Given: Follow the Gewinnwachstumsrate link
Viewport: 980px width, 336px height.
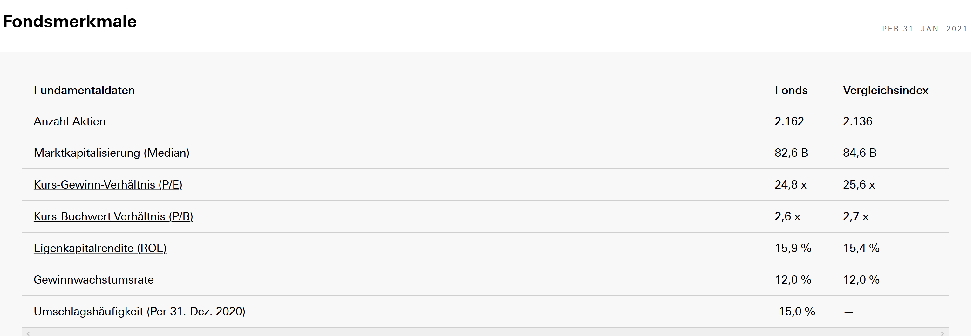Looking at the screenshot, I should pos(93,280).
